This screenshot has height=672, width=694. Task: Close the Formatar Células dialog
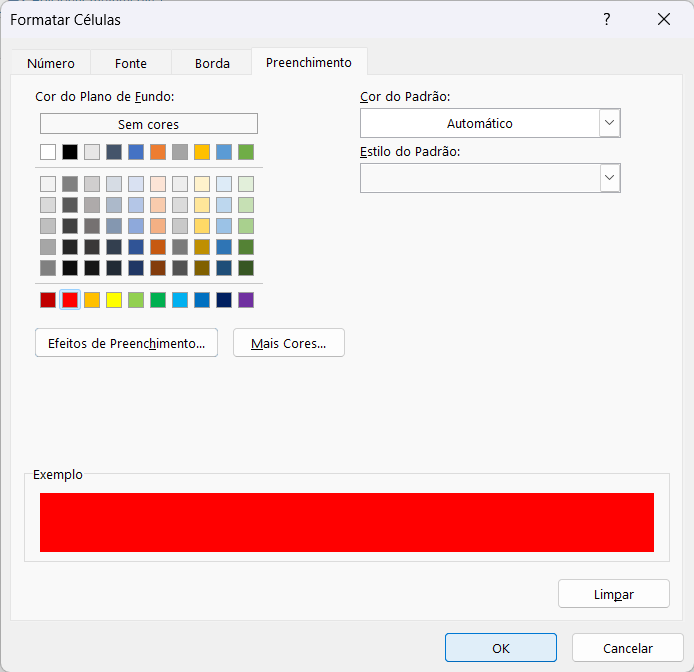pyautogui.click(x=664, y=19)
